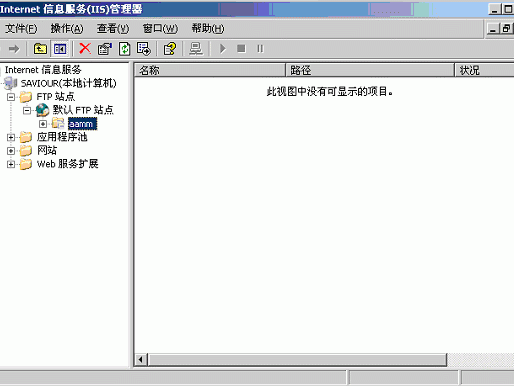Sort by the 状况 column header
The width and height of the screenshot is (514, 386).
point(485,70)
